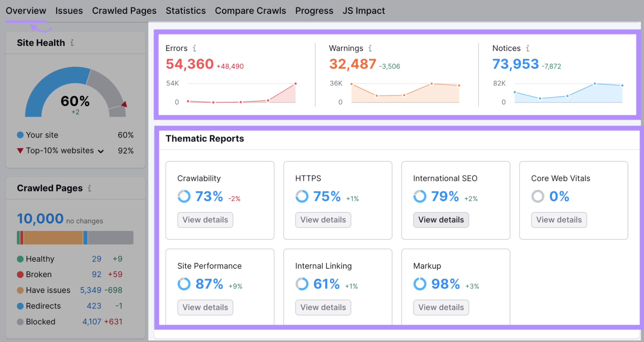Click the Markup donut chart
The image size is (644, 342).
420,284
